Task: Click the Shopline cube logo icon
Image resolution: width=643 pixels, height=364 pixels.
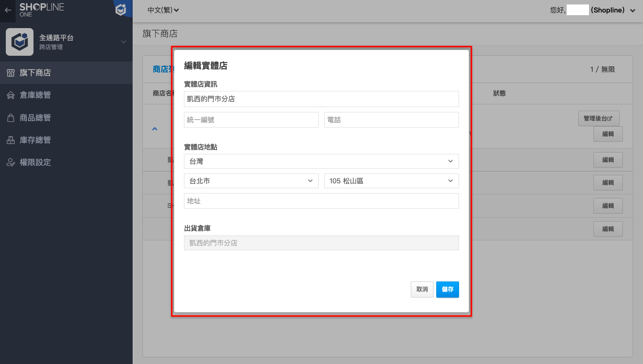Action: coord(121,10)
